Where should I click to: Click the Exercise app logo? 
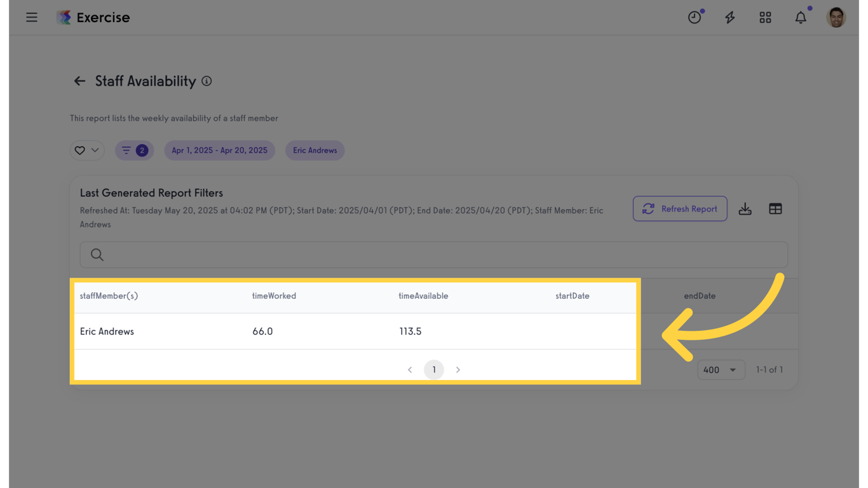[x=64, y=18]
